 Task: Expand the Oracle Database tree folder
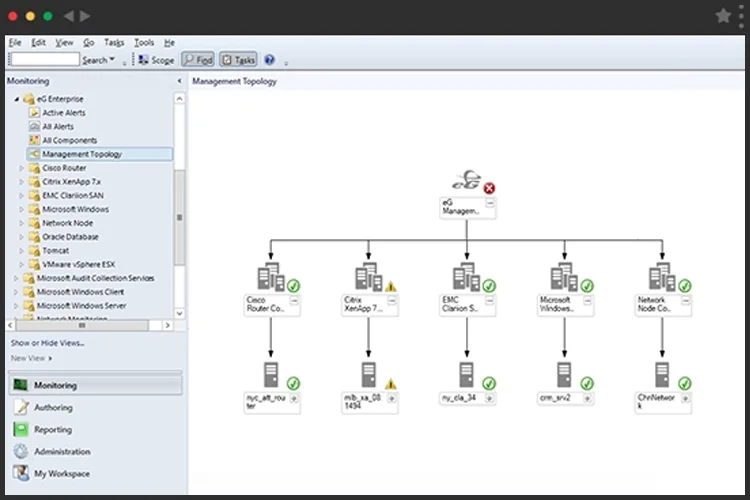point(21,237)
